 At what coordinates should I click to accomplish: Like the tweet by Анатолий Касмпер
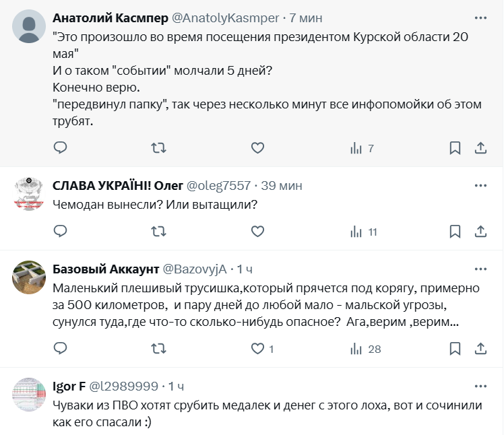(257, 147)
